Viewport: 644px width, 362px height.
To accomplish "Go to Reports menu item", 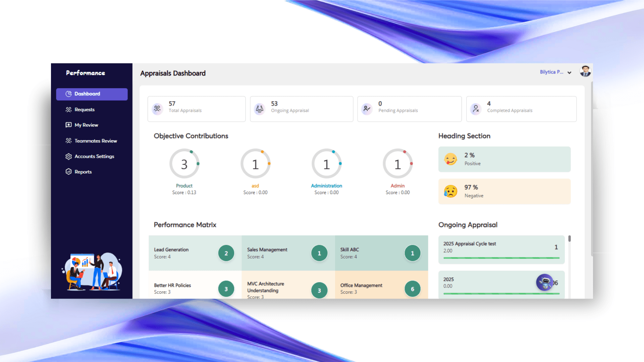I will tap(83, 172).
